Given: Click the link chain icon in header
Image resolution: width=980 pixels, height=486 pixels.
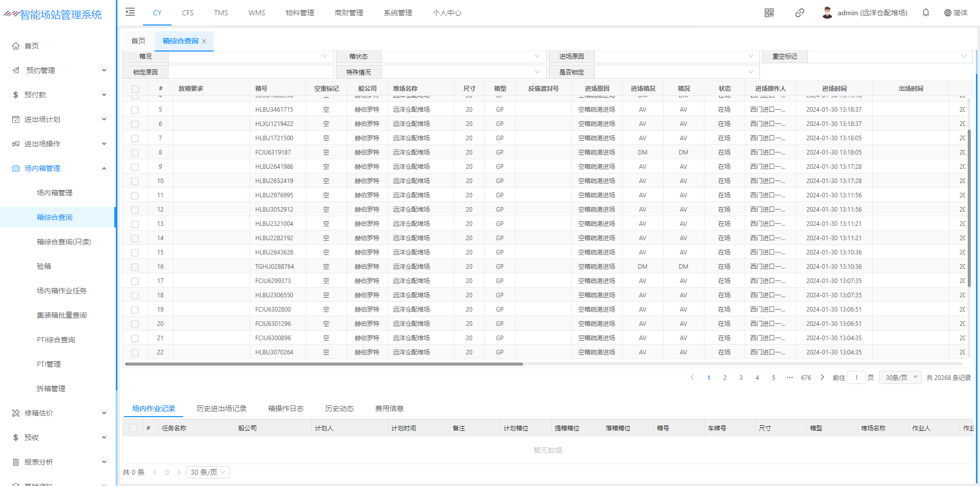Looking at the screenshot, I should [799, 13].
